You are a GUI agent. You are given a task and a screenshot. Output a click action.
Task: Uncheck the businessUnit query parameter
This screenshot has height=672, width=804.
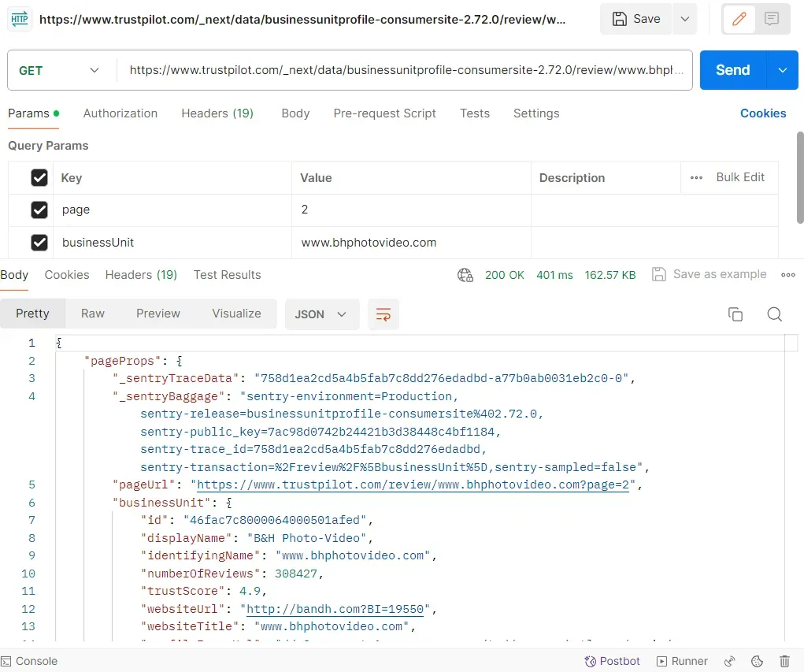pyautogui.click(x=40, y=242)
